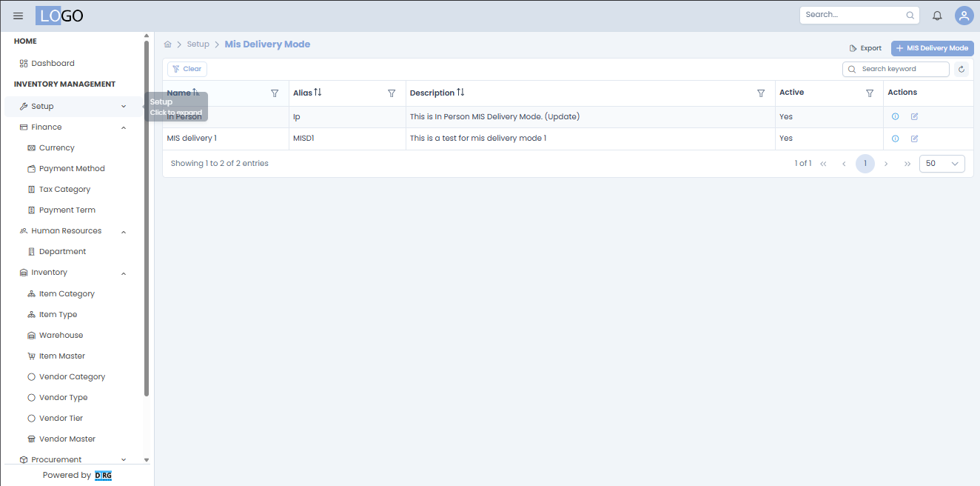View details of MIS delivery 1
980x486 pixels.
click(895, 138)
